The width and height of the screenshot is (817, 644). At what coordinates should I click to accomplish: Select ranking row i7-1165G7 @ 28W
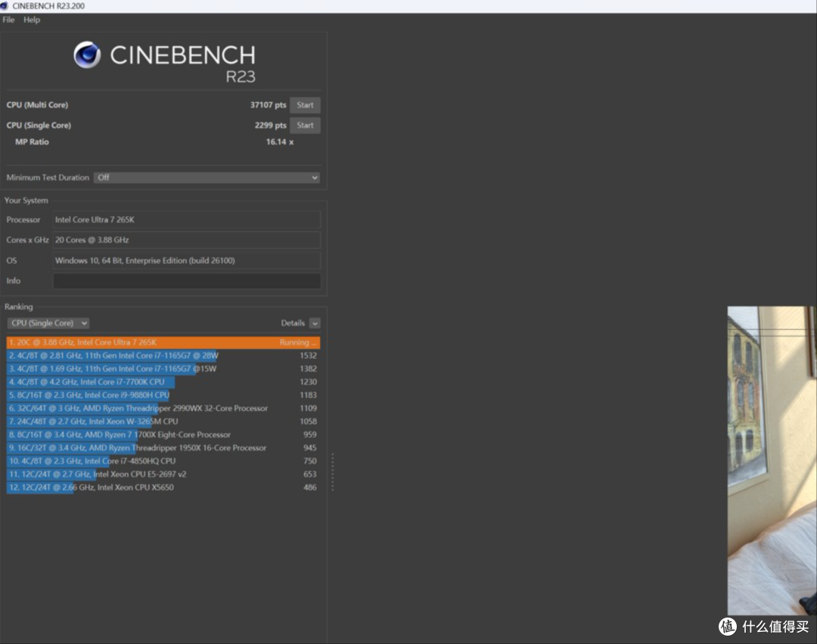click(163, 356)
